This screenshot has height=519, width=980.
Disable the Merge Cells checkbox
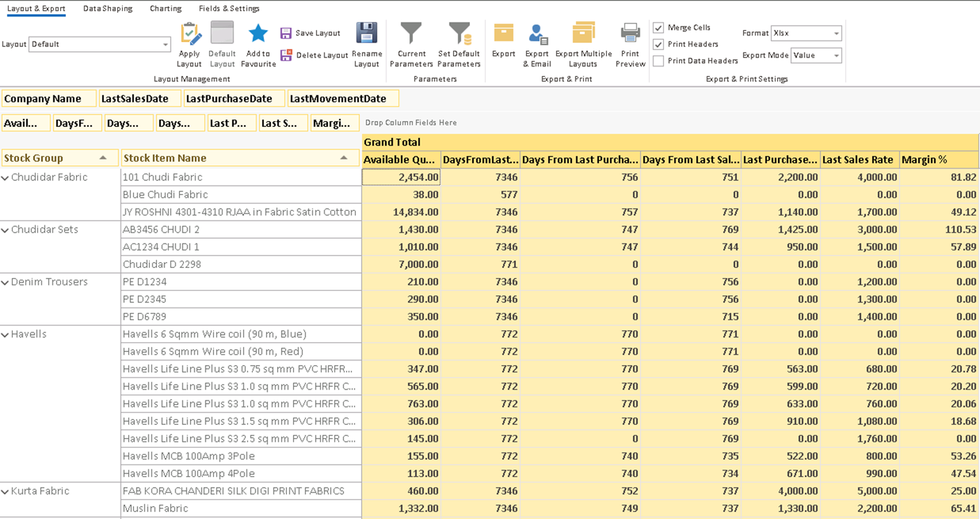click(658, 28)
